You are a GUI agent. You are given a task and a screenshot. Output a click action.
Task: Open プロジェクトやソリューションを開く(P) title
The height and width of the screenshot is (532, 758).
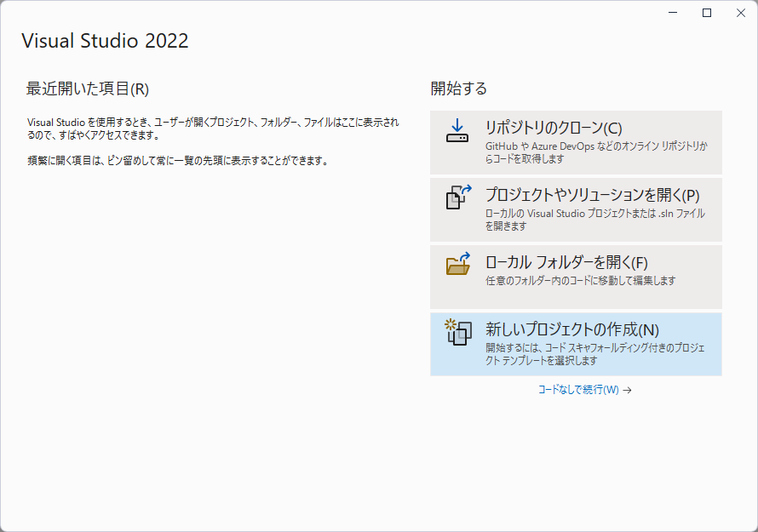click(592, 195)
